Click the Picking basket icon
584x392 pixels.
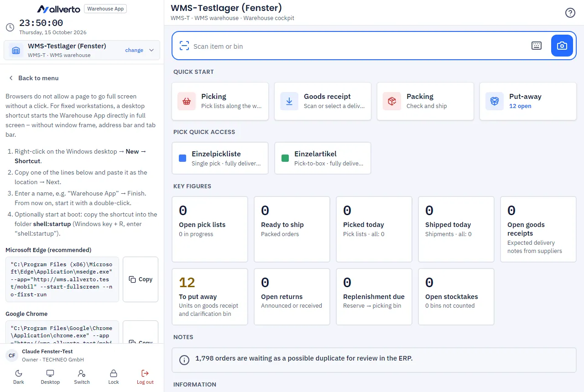[x=187, y=101]
